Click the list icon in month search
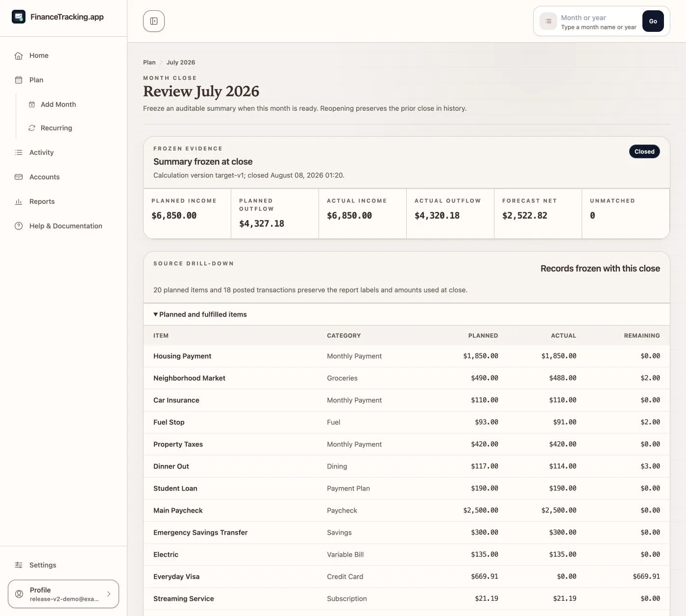 point(548,21)
